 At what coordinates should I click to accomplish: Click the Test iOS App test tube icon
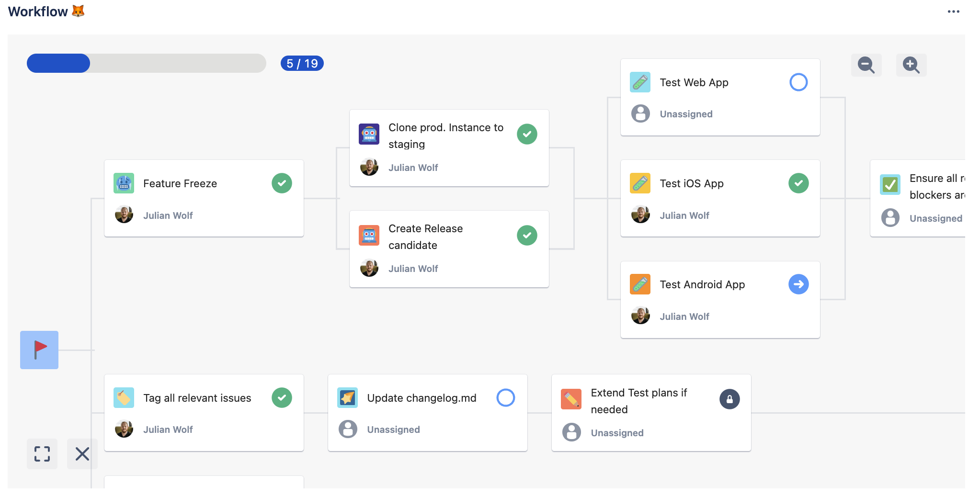[x=640, y=183]
